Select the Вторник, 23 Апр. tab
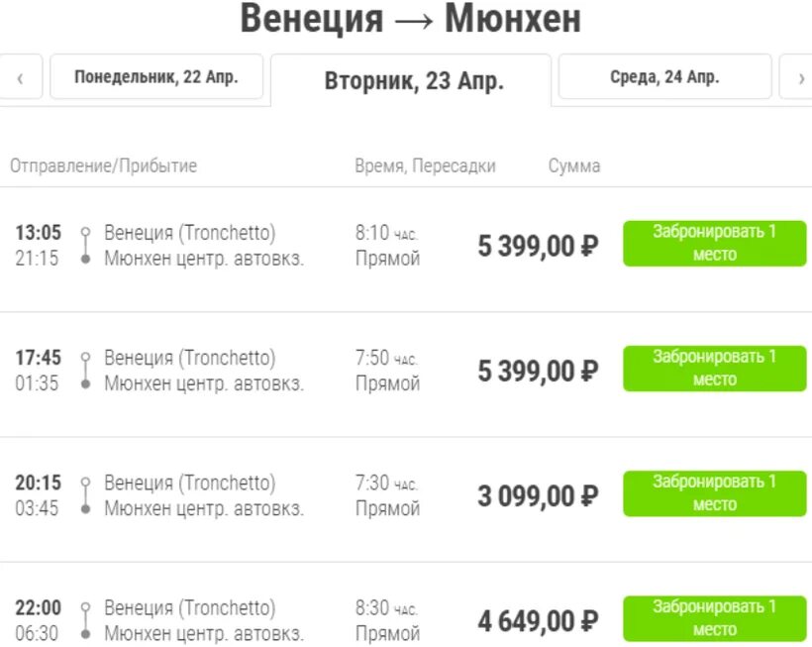The width and height of the screenshot is (812, 647). 414,81
